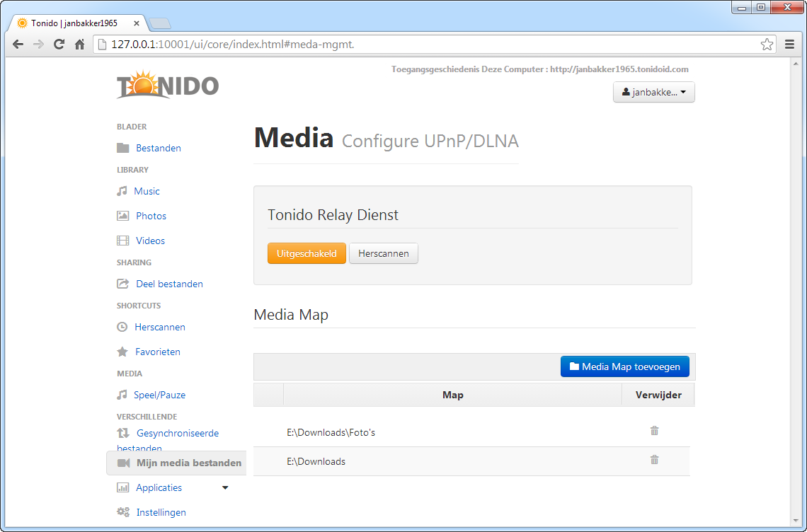This screenshot has width=807, height=532.
Task: Open the Videos film icon
Action: pyautogui.click(x=122, y=241)
